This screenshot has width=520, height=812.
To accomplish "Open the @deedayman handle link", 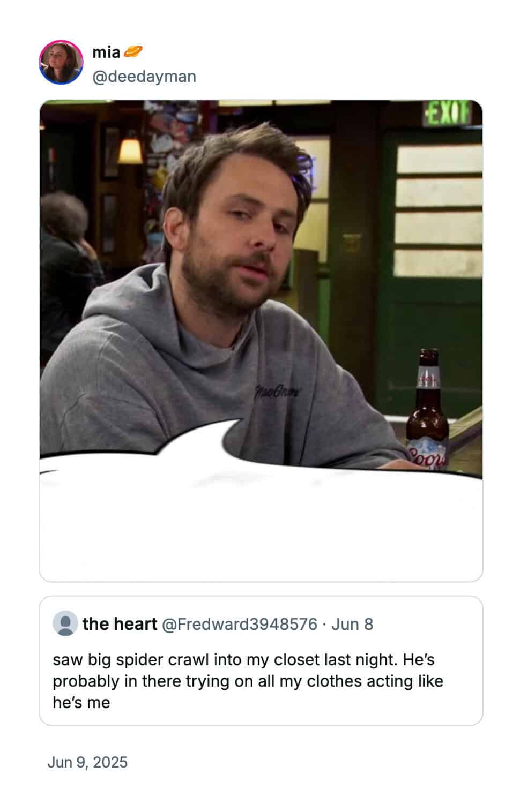I will tap(144, 77).
